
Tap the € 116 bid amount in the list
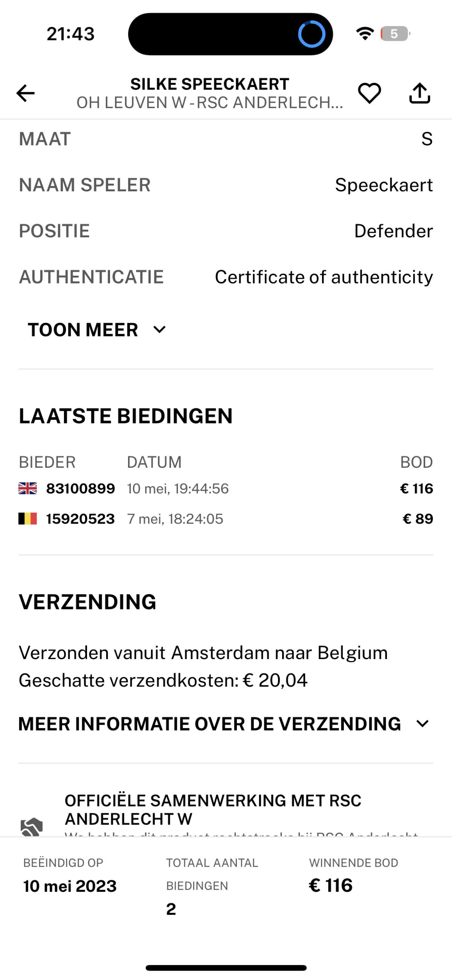coord(416,488)
